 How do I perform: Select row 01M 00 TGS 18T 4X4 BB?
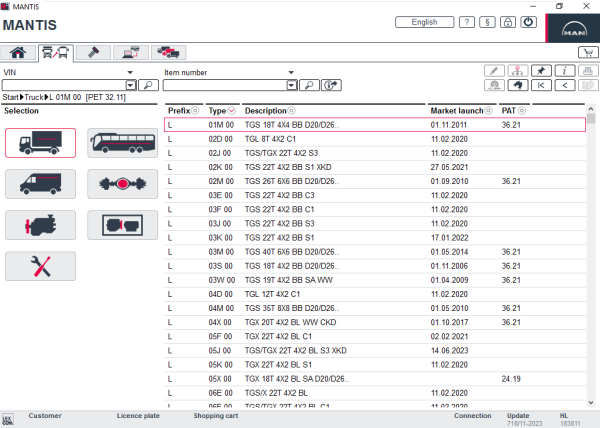[x=375, y=125]
